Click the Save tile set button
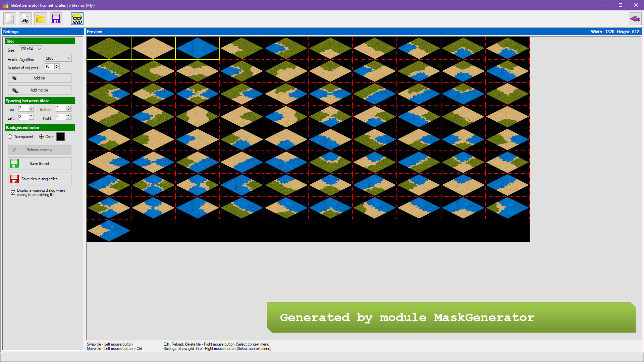This screenshot has height=362, width=644. click(39, 164)
